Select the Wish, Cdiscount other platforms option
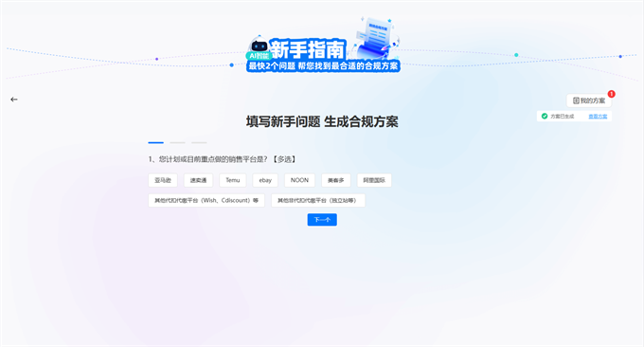The height and width of the screenshot is (347, 644). tap(206, 200)
